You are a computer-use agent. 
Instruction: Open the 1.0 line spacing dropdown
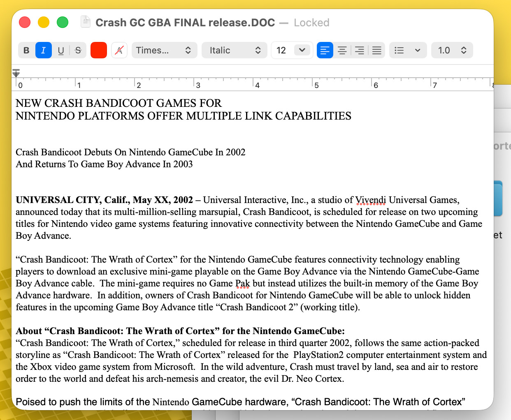452,50
